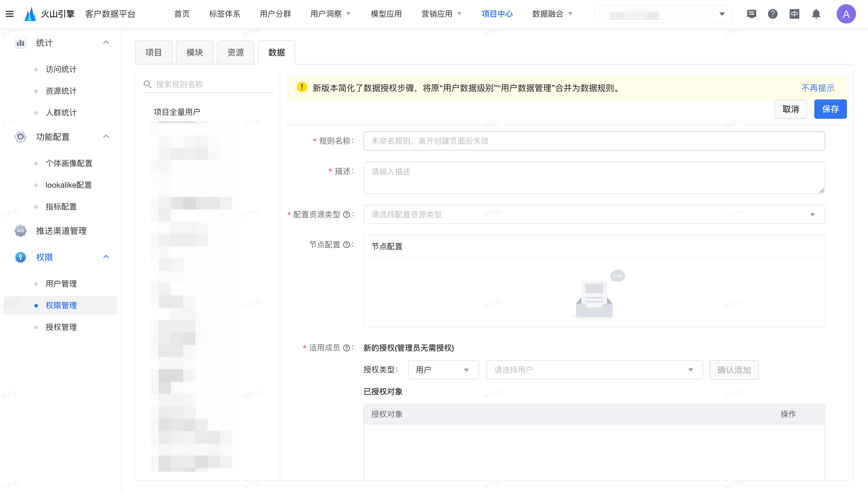Open the help question mark icon
Viewport: 868px width, 494px height.
[x=773, y=14]
